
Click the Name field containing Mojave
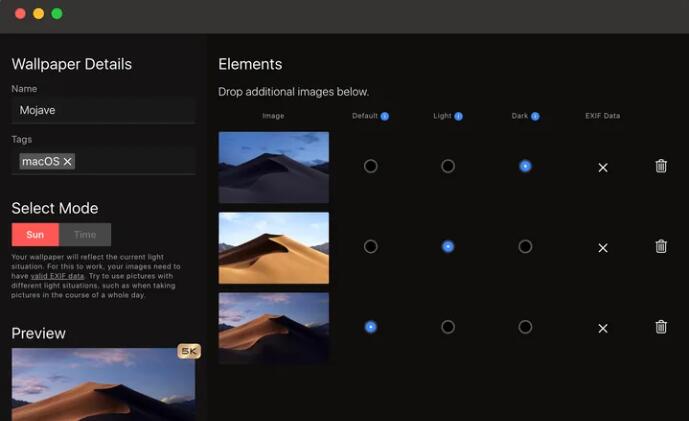pos(103,110)
